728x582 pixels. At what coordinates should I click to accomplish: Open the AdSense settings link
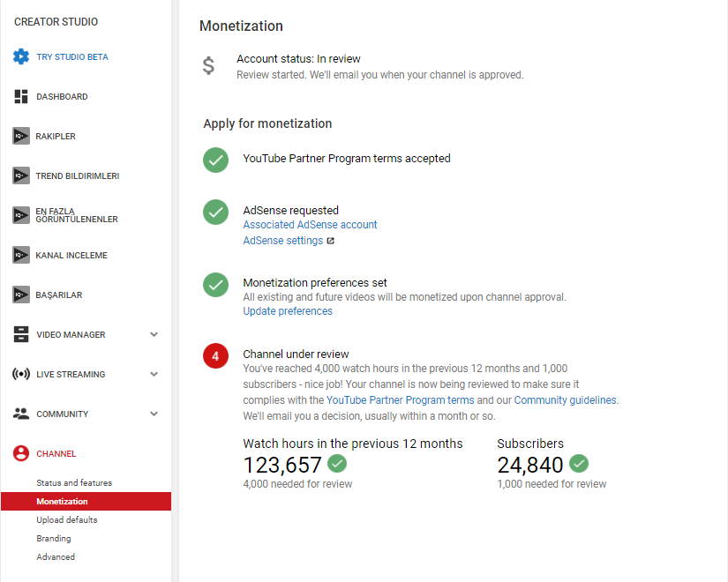[x=282, y=241]
